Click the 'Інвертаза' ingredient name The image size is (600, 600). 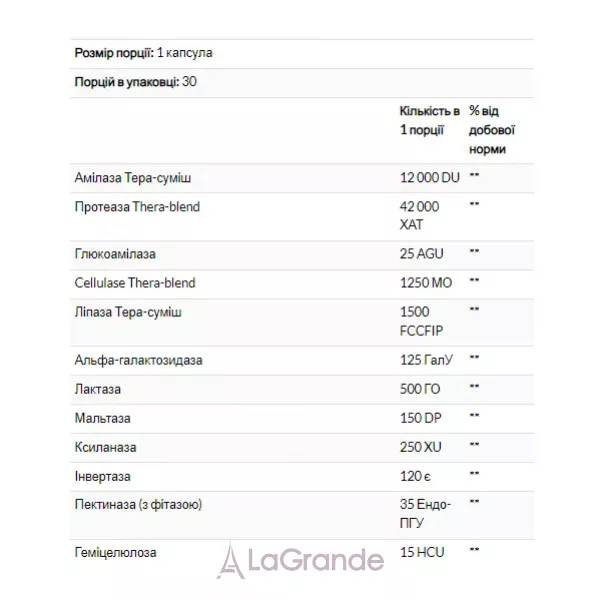[x=103, y=477]
